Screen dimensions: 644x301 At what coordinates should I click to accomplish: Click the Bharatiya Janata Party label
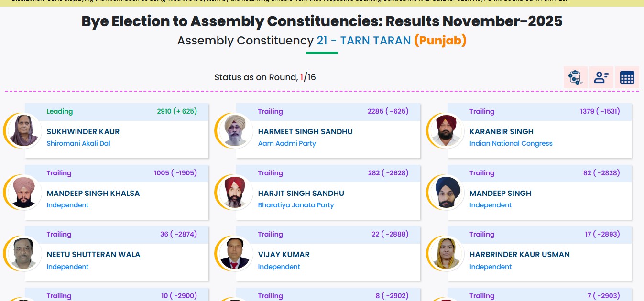click(x=296, y=205)
